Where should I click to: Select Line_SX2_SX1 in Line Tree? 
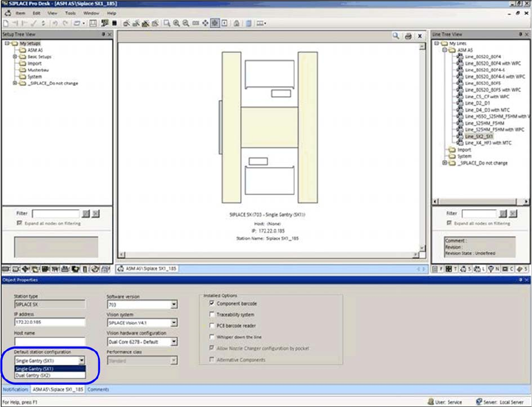tap(479, 136)
